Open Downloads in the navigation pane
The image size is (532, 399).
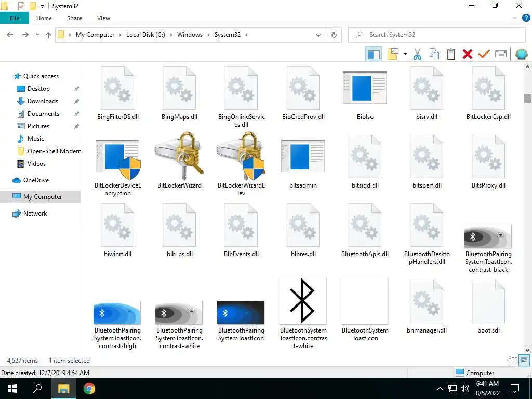(x=43, y=101)
